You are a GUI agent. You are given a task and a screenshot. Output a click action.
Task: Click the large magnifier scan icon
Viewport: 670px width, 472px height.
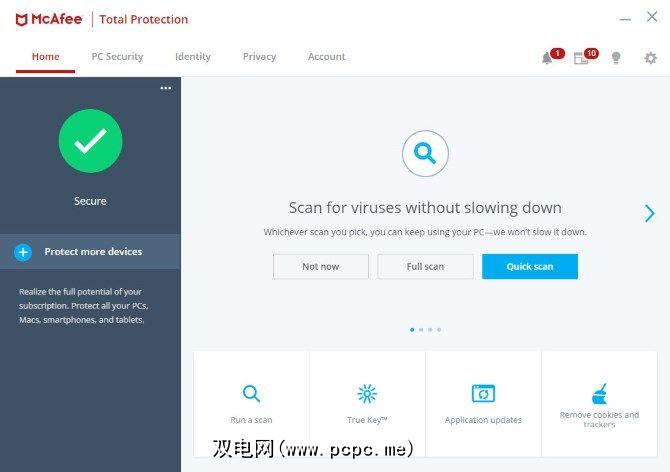425,153
